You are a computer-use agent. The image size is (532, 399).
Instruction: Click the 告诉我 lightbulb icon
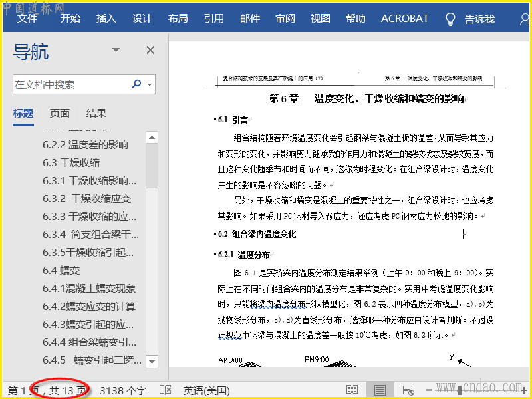[x=450, y=19]
